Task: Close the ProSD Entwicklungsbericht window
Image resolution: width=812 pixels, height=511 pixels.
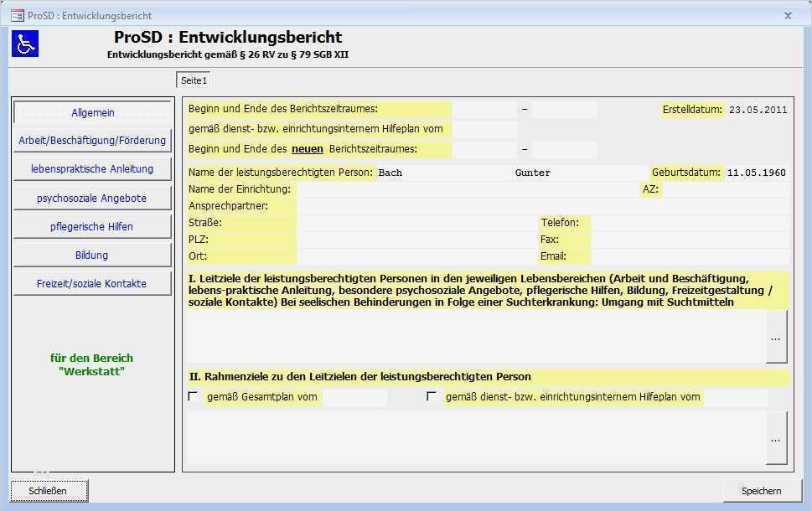Action: click(788, 16)
